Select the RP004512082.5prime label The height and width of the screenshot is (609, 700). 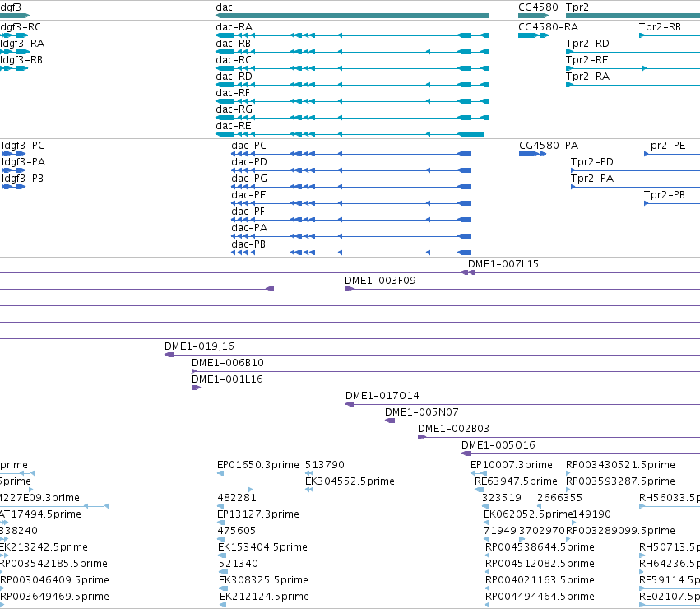click(540, 564)
